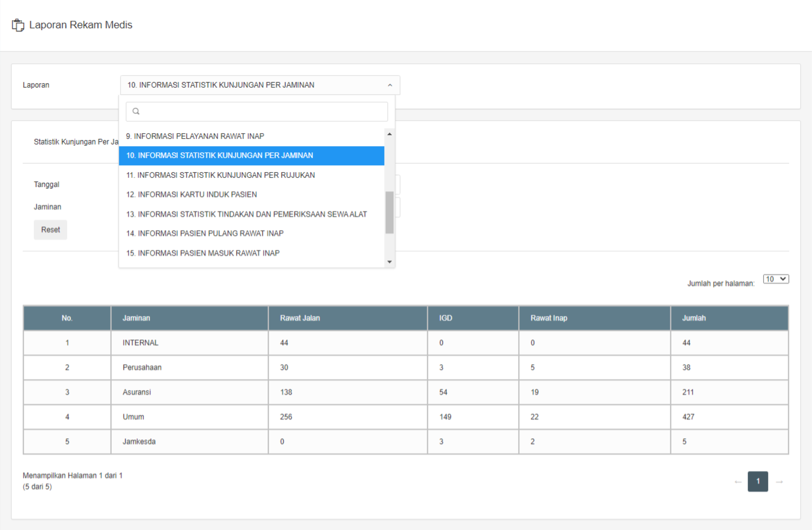Pick 13. Informasi Statistik Tindakan Sewa Alat
Screen dimensions: 812x530
246,214
